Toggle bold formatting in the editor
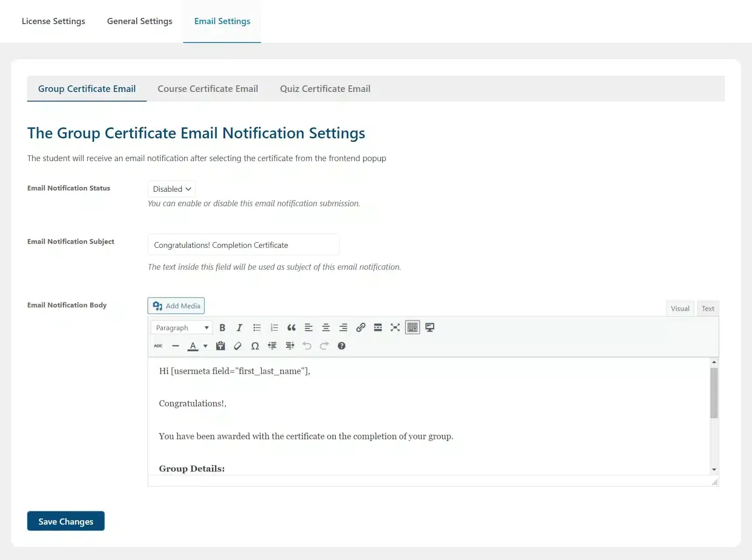The image size is (752, 560). click(222, 328)
